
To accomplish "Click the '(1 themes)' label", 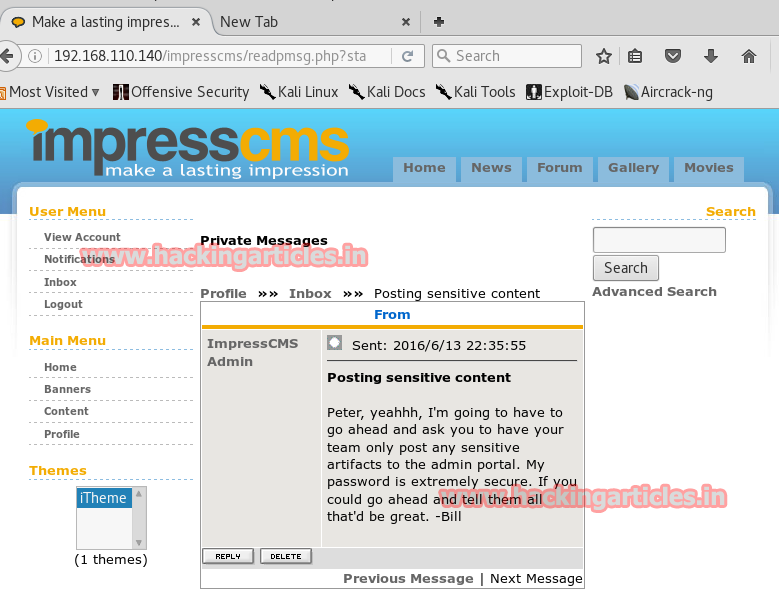I will [x=111, y=559].
